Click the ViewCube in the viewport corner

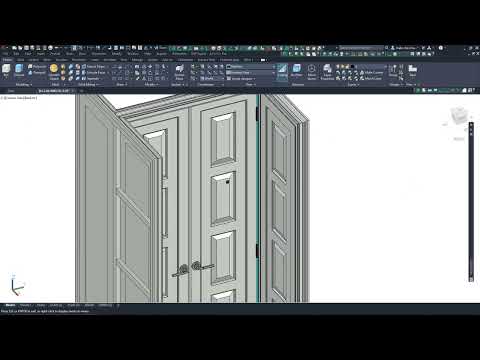(x=459, y=115)
